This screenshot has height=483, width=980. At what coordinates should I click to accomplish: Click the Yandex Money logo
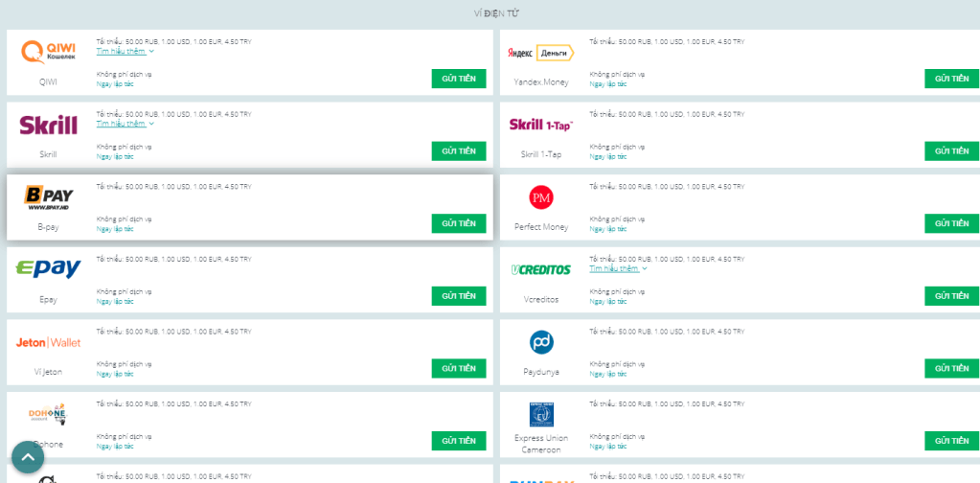(541, 53)
